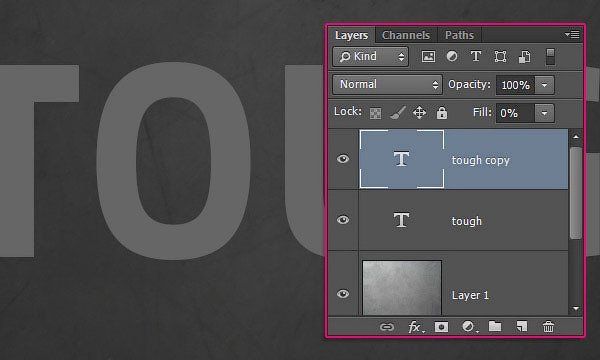Image resolution: width=600 pixels, height=360 pixels.
Task: Filter for smart objects icon
Action: tap(524, 57)
